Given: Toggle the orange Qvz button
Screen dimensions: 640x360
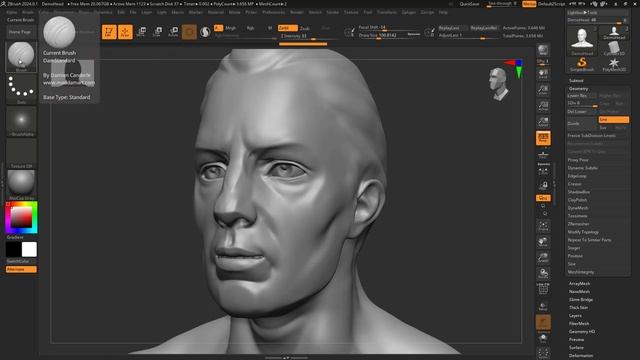Looking at the screenshot, I should coord(543,198).
